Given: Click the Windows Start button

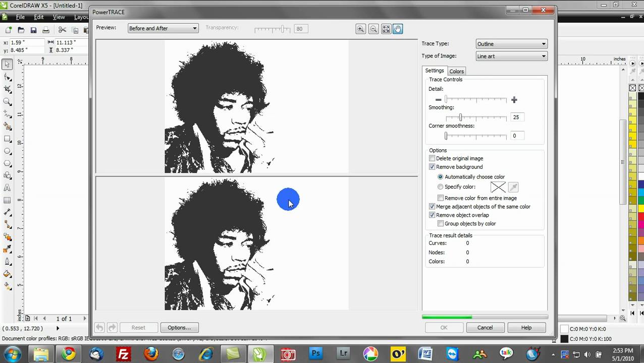Looking at the screenshot, I should pos(13,354).
